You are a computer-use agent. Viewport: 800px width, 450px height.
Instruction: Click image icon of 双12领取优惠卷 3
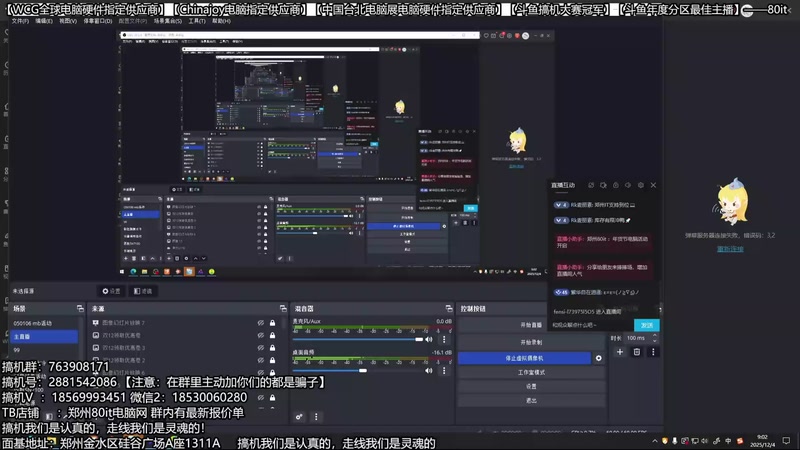95,347
